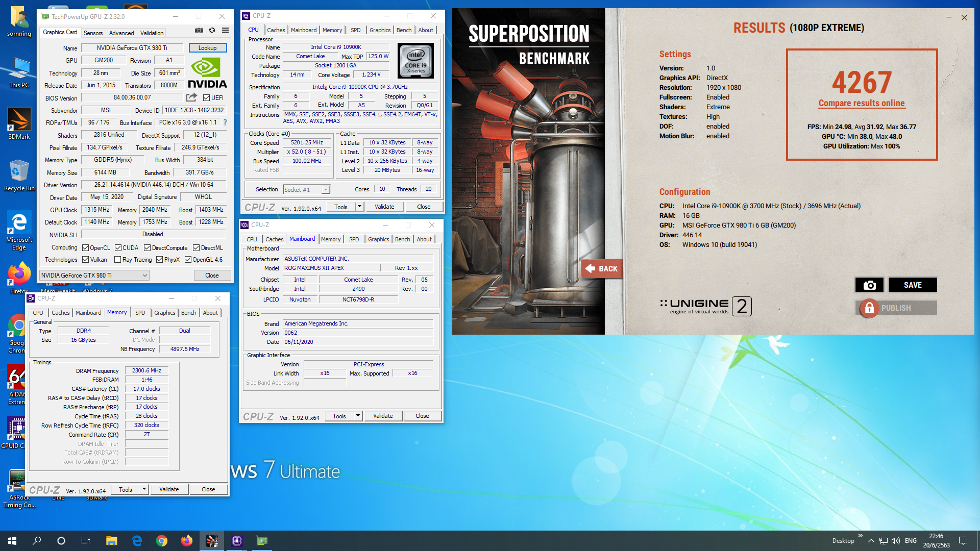Open the GPU selection dropdown in GPU-Z
Image resolution: width=980 pixels, height=551 pixels.
coord(94,275)
